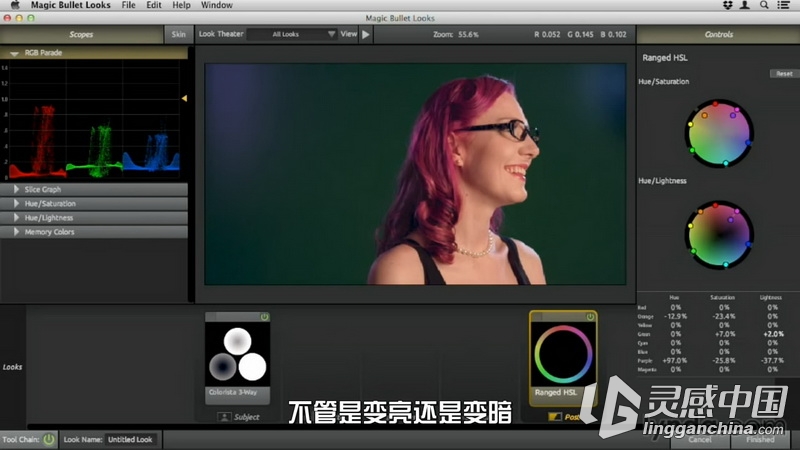Viewport: 800px width, 450px height.
Task: Click Green saturation value +7.0%
Action: point(725,334)
